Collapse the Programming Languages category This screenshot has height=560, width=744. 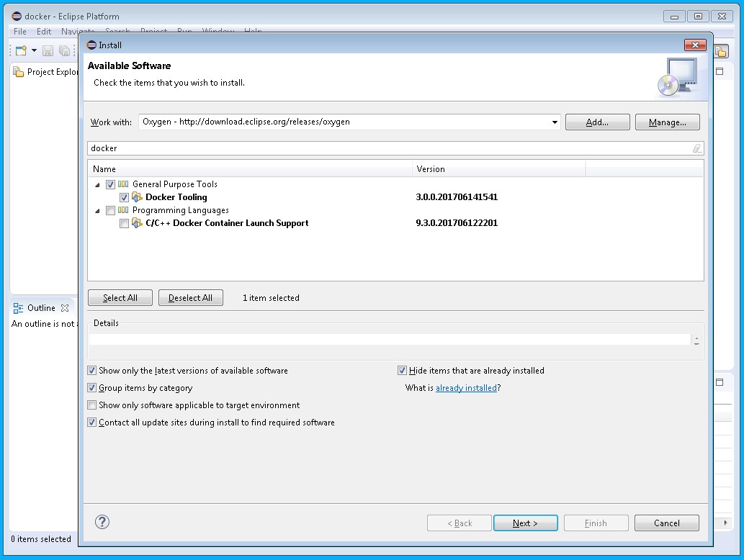[97, 211]
